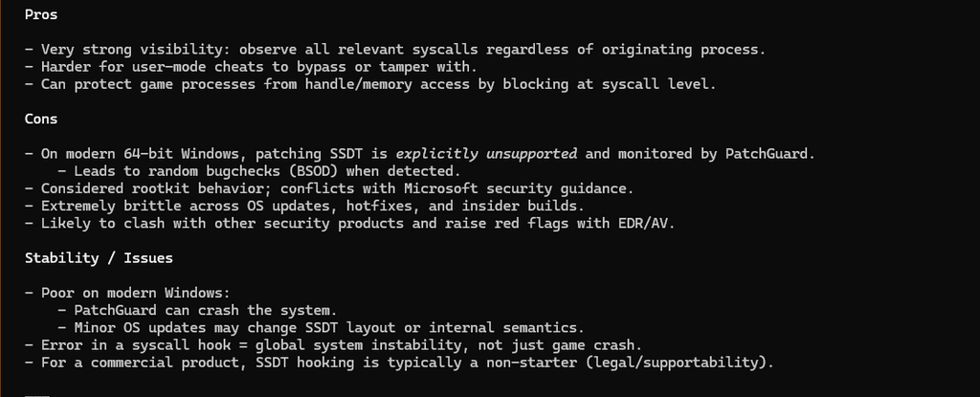980x397 pixels.
Task: Click the "Pros" heading
Action: pos(40,14)
